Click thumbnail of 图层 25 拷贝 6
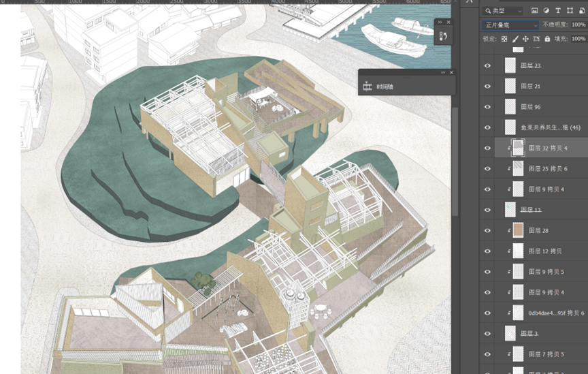This screenshot has height=374, width=588. tap(518, 168)
